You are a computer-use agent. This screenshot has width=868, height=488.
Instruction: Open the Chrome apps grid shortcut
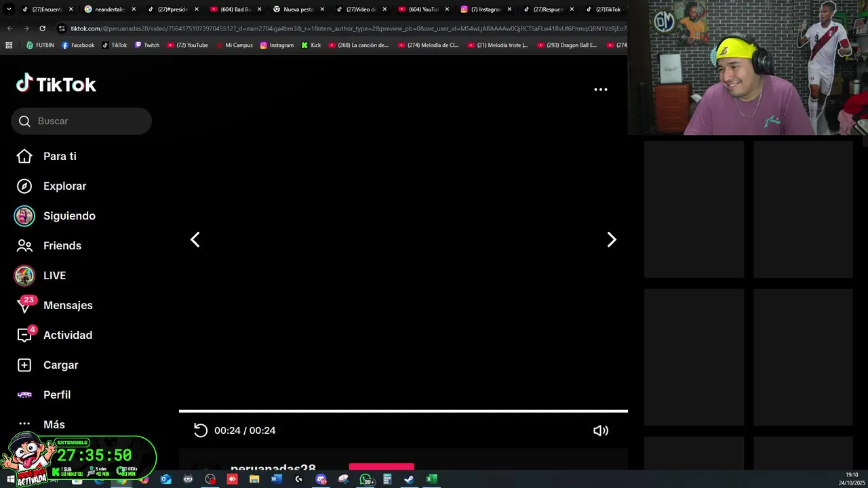(x=9, y=45)
